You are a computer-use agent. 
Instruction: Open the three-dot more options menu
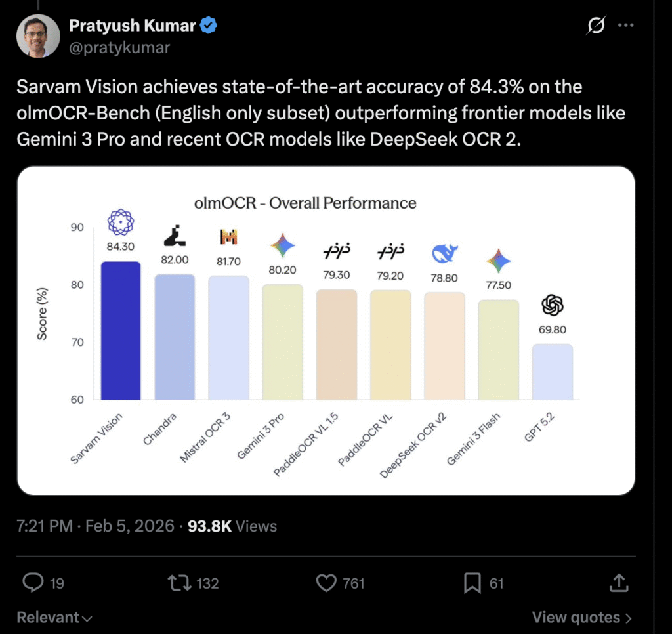[627, 26]
